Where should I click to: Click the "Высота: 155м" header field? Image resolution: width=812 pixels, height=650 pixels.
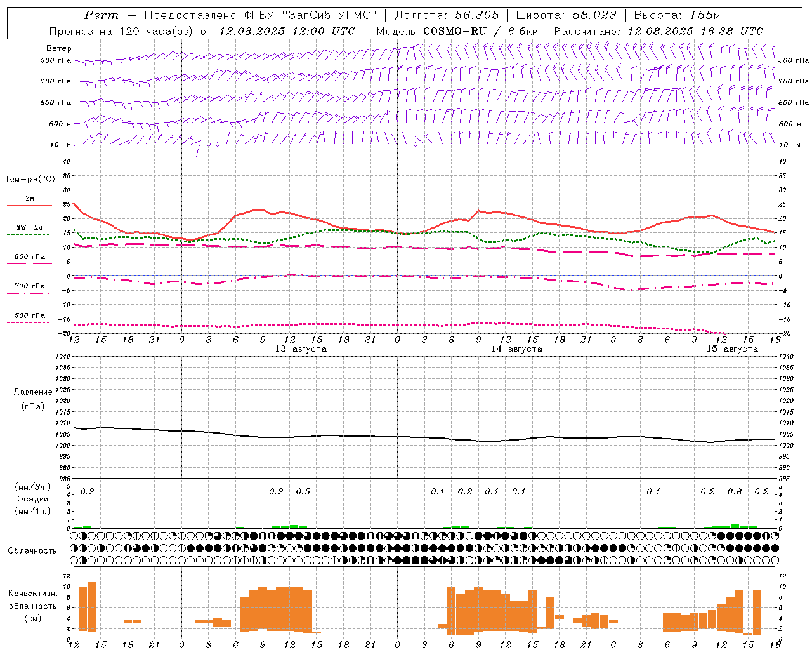(677, 15)
